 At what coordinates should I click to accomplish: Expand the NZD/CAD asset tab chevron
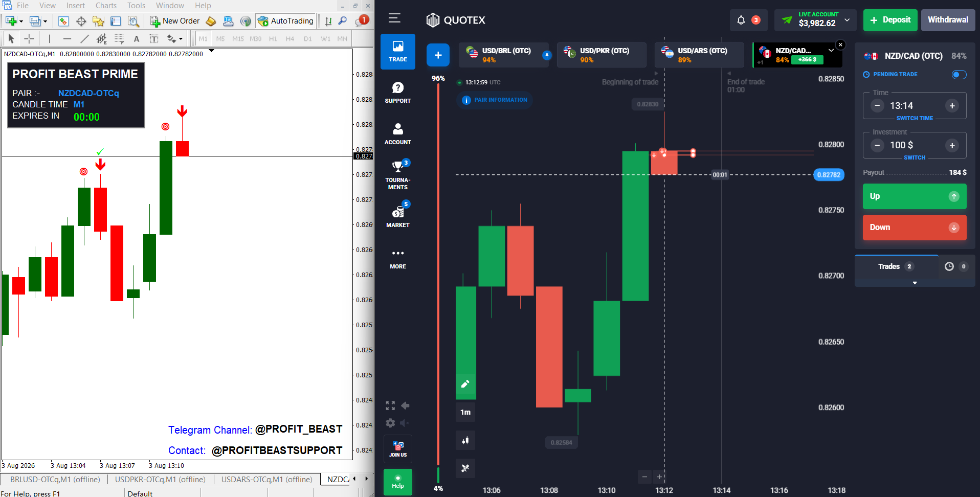click(x=831, y=50)
